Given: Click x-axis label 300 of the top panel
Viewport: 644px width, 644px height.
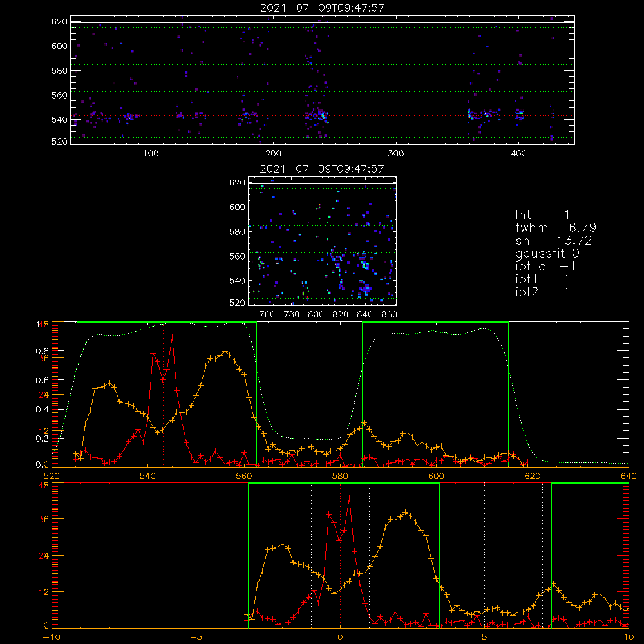Looking at the screenshot, I should [396, 154].
